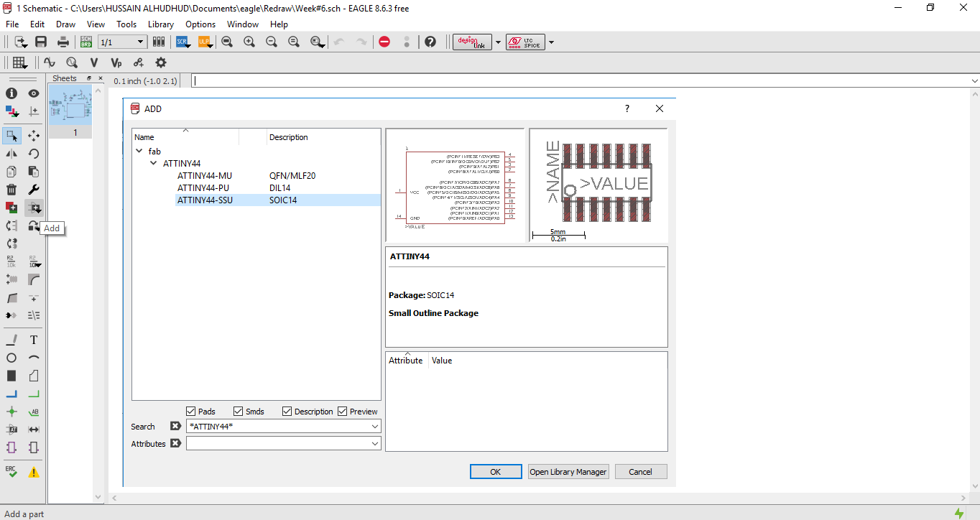
Task: Select the Rotate tool icon
Action: (x=34, y=153)
